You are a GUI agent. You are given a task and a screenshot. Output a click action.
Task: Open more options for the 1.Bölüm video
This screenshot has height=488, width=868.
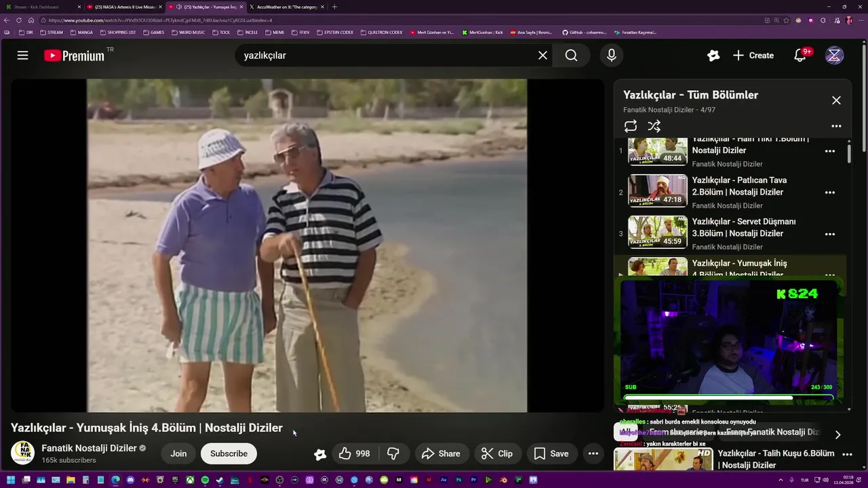(x=829, y=151)
